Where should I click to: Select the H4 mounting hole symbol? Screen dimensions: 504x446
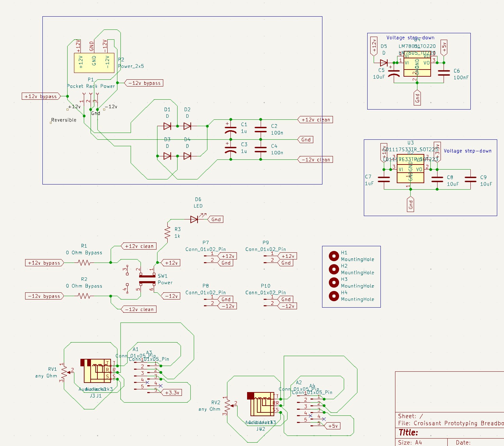tap(334, 296)
